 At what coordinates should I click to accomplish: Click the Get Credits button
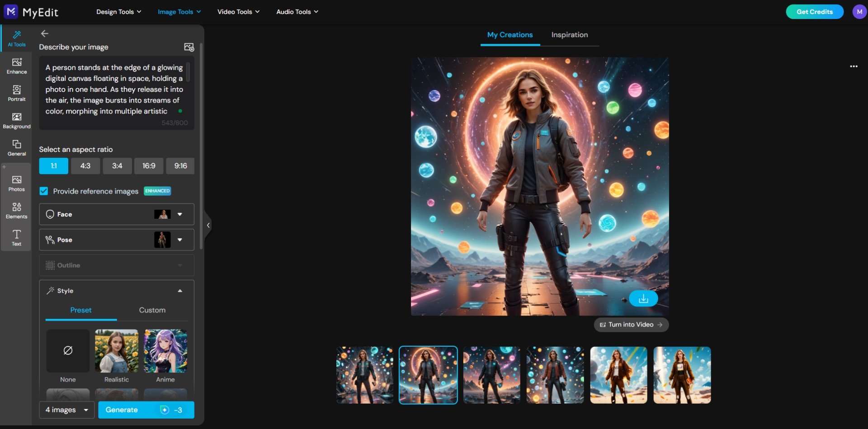[x=814, y=12]
